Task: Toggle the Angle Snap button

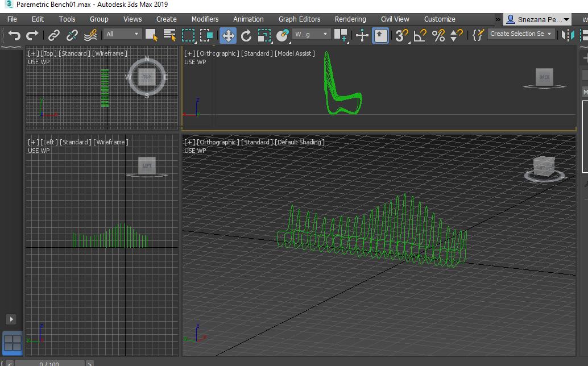Action: pyautogui.click(x=420, y=35)
